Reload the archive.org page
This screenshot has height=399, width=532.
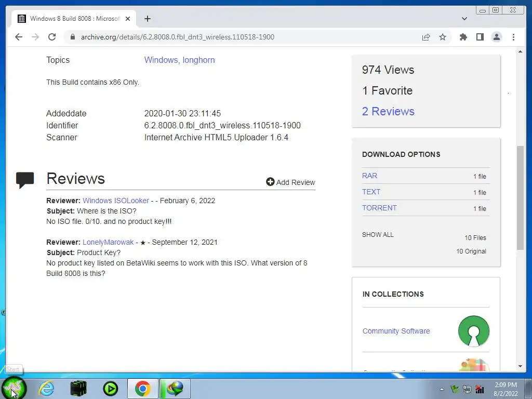52,37
